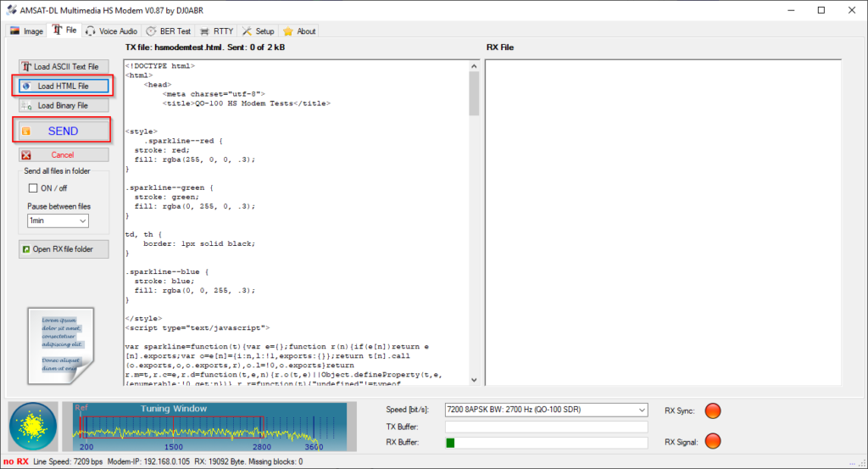
Task: Click the '<!DOCTYPE html>' line
Action: coord(160,66)
